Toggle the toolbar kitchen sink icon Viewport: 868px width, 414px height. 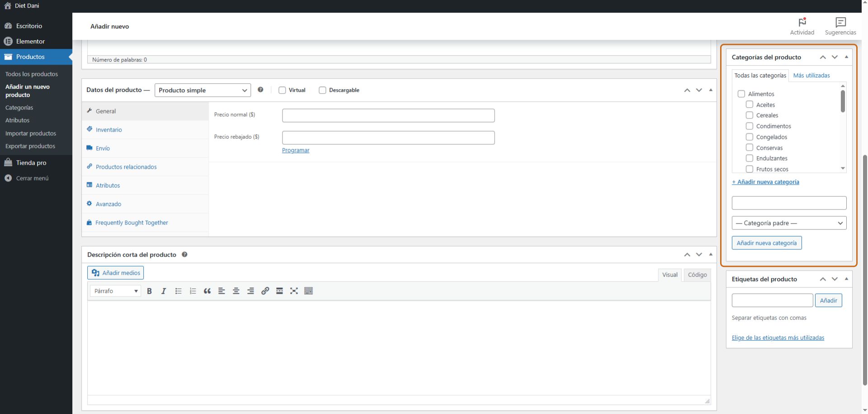[x=308, y=291]
